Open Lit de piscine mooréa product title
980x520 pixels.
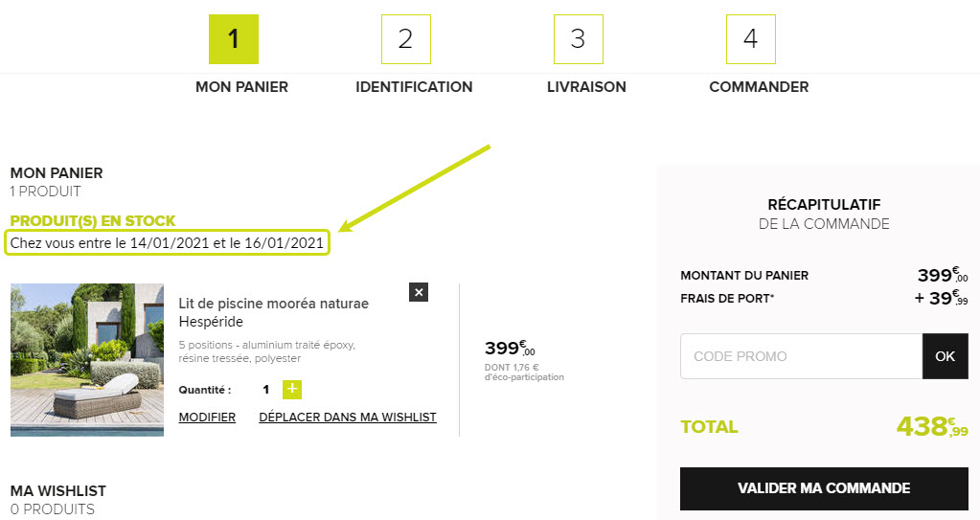pos(274,312)
